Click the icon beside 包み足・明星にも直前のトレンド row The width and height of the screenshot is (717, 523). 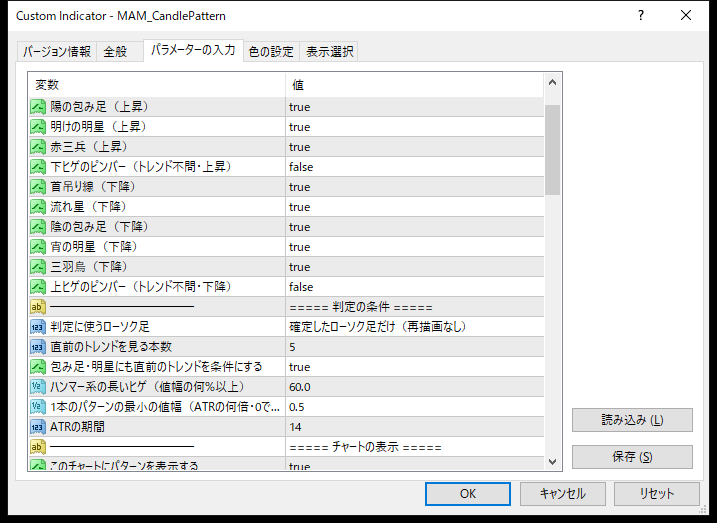(x=38, y=367)
